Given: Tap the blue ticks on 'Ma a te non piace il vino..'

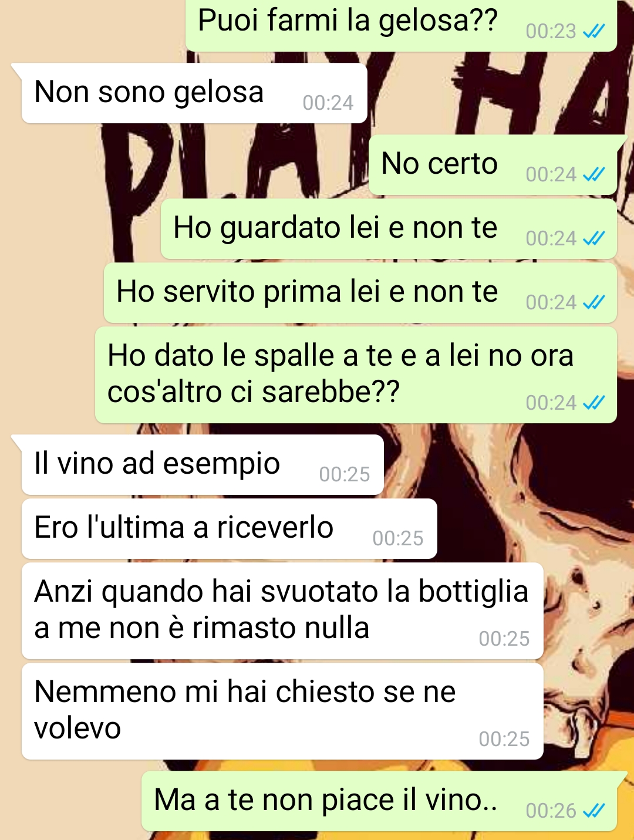Looking at the screenshot, I should pyautogui.click(x=593, y=811).
